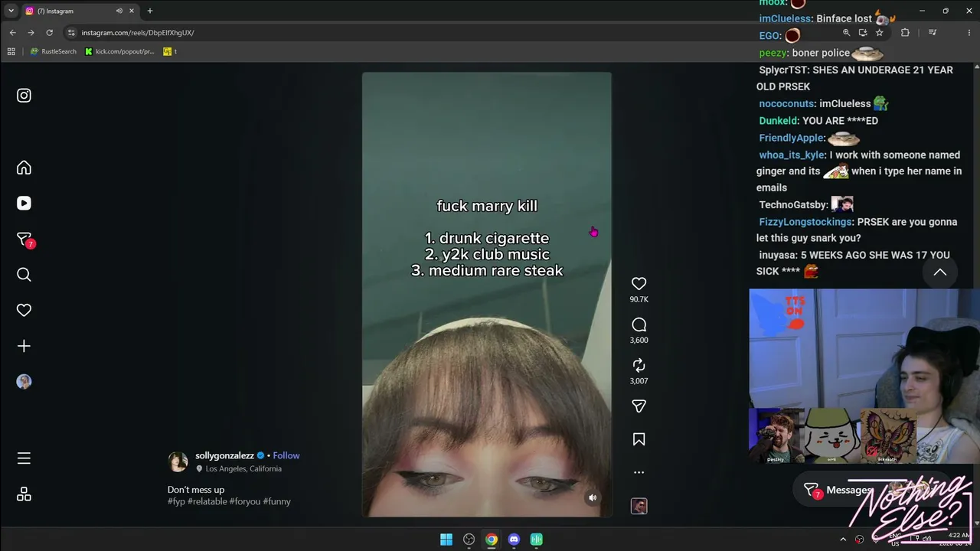Repost the reel with repost icon
This screenshot has height=551, width=980.
click(x=639, y=365)
